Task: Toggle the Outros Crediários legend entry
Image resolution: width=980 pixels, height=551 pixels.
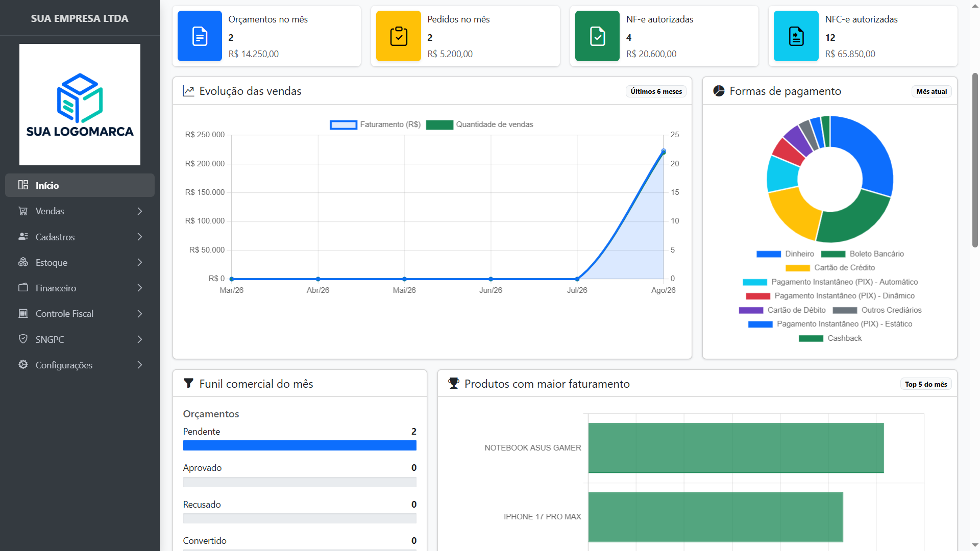Action: (877, 310)
